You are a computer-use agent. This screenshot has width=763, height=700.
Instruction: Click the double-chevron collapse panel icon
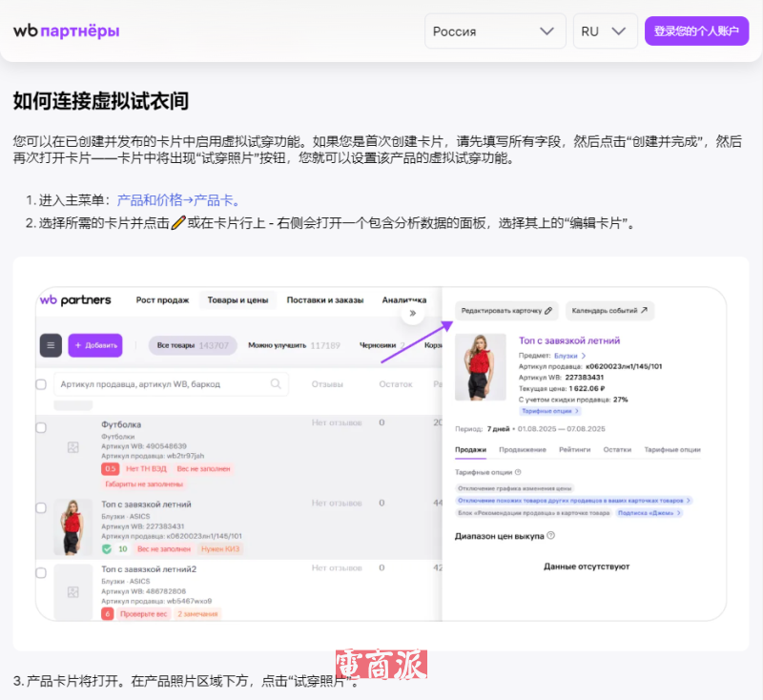pos(412,312)
